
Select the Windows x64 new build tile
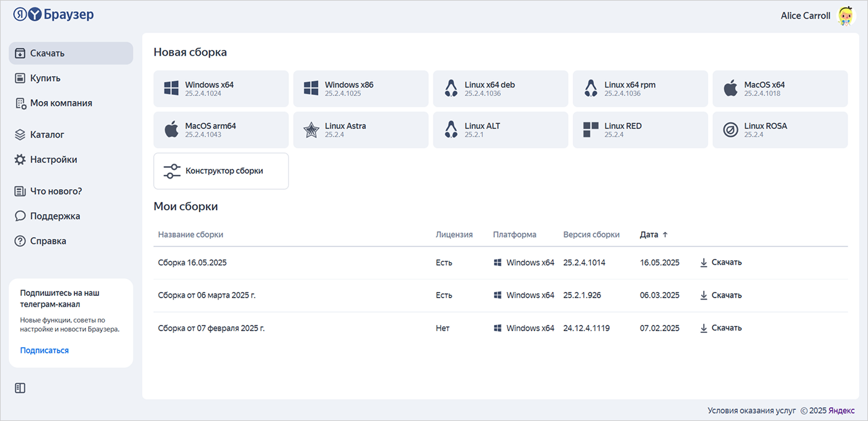coord(221,89)
